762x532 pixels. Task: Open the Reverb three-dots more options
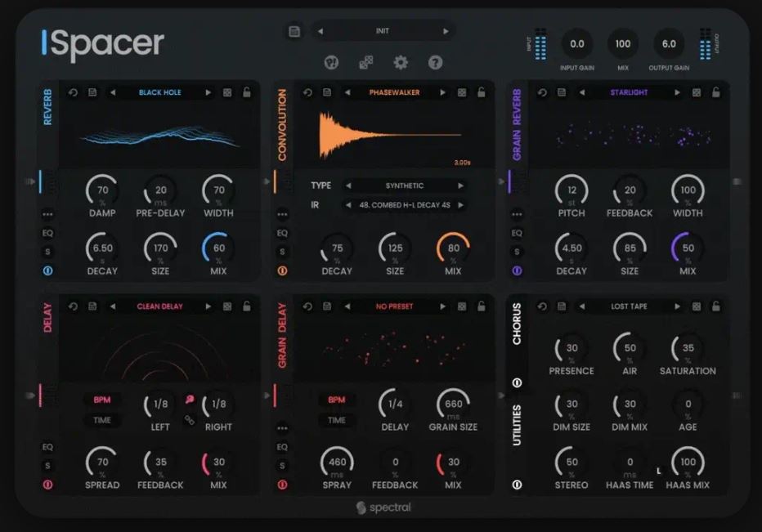click(47, 214)
